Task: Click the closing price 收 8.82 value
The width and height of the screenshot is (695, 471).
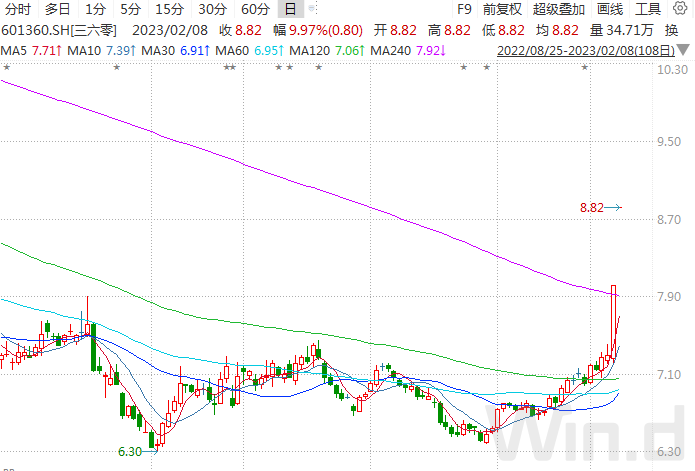Action: coord(241,30)
